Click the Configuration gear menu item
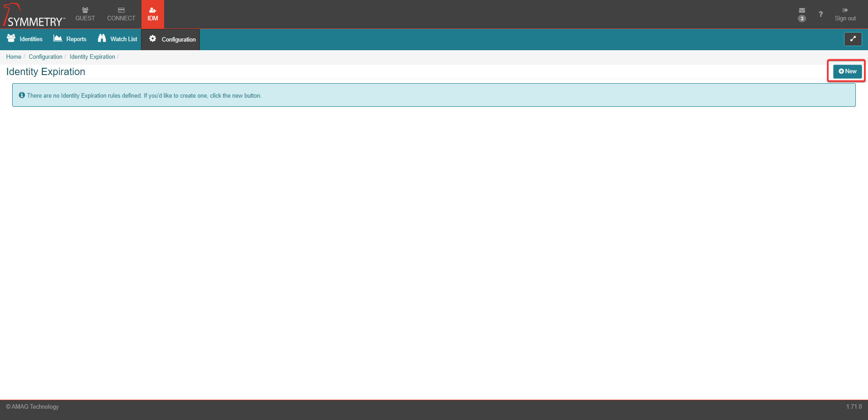The height and width of the screenshot is (420, 868). point(173,39)
